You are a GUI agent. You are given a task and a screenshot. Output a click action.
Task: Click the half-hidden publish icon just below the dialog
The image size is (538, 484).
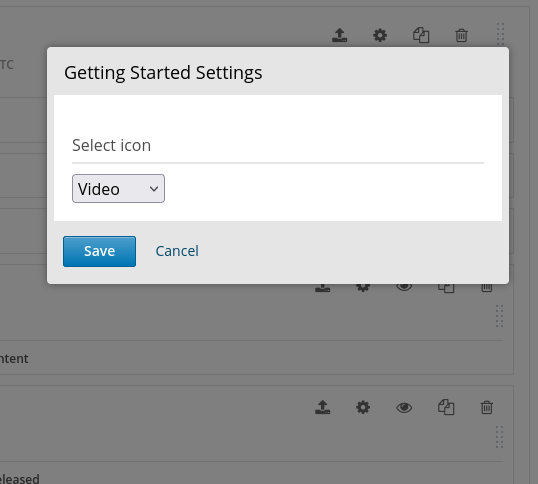[323, 288]
